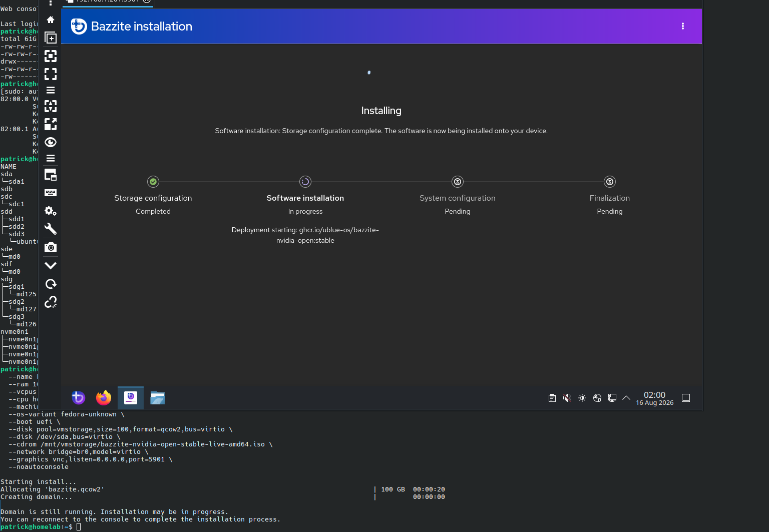Open the brightness tray icon
This screenshot has height=532, width=769.
(x=582, y=398)
